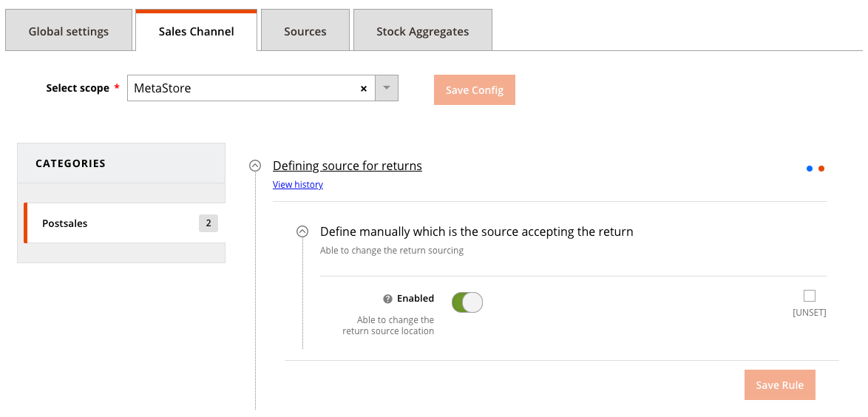This screenshot has height=417, width=868.
Task: Click the Save Rule button
Action: pyautogui.click(x=779, y=385)
